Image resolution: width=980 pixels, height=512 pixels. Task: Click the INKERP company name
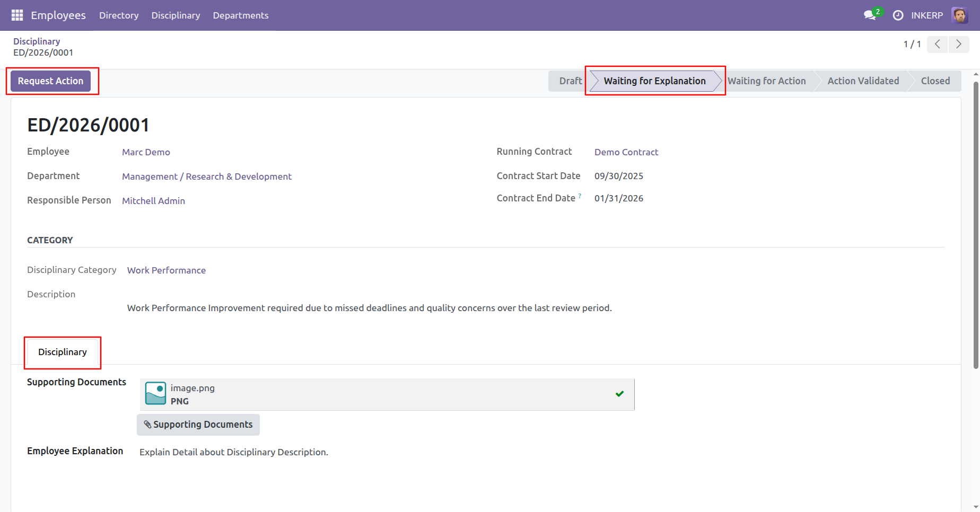pyautogui.click(x=927, y=15)
